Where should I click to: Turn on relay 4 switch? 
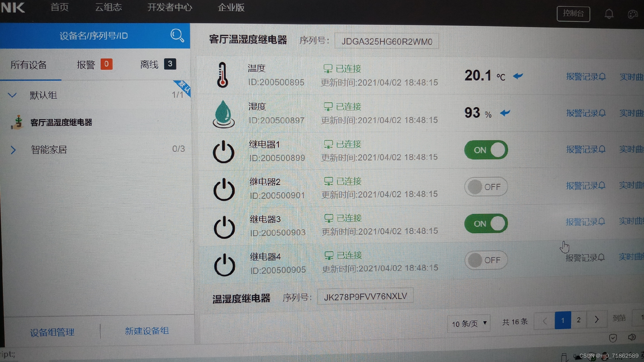486,260
